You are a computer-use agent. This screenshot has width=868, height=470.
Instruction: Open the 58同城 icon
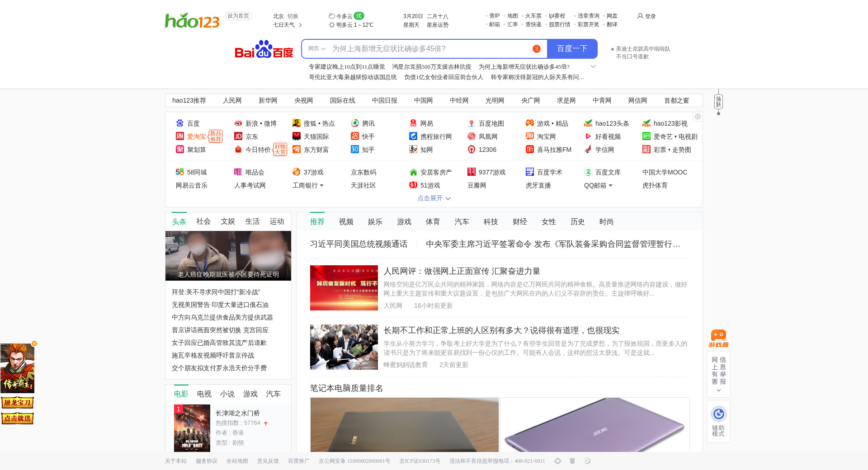180,172
